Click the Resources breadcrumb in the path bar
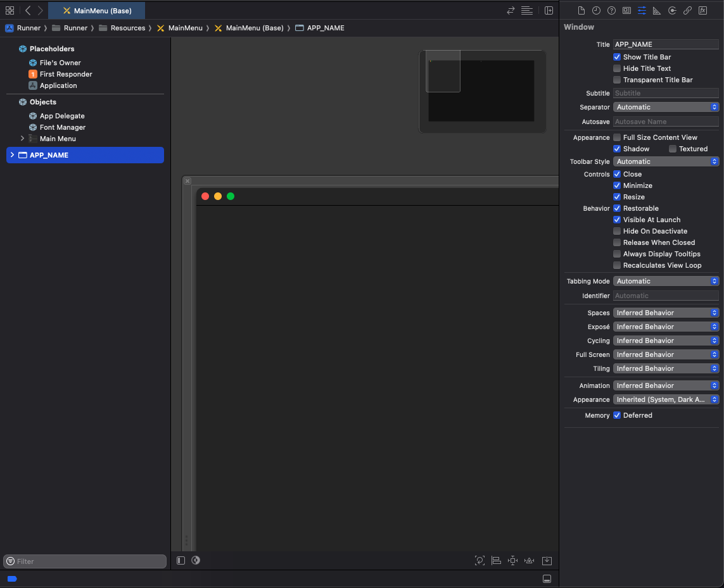This screenshot has width=724, height=588. (x=127, y=28)
